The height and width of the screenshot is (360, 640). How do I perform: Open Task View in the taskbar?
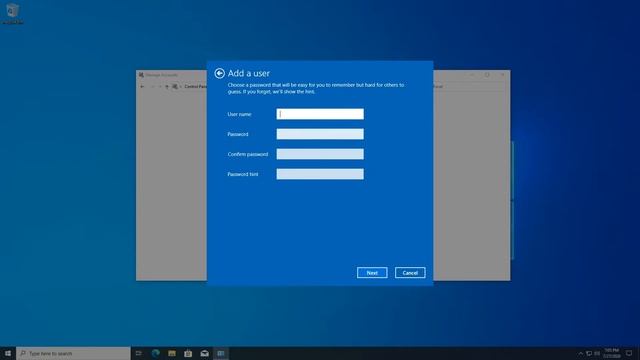[139, 353]
